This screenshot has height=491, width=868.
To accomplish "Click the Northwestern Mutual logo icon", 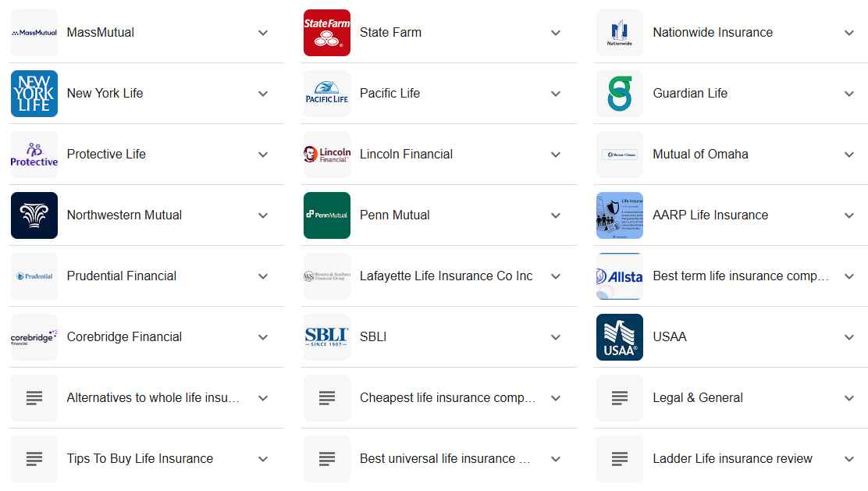I will (34, 215).
